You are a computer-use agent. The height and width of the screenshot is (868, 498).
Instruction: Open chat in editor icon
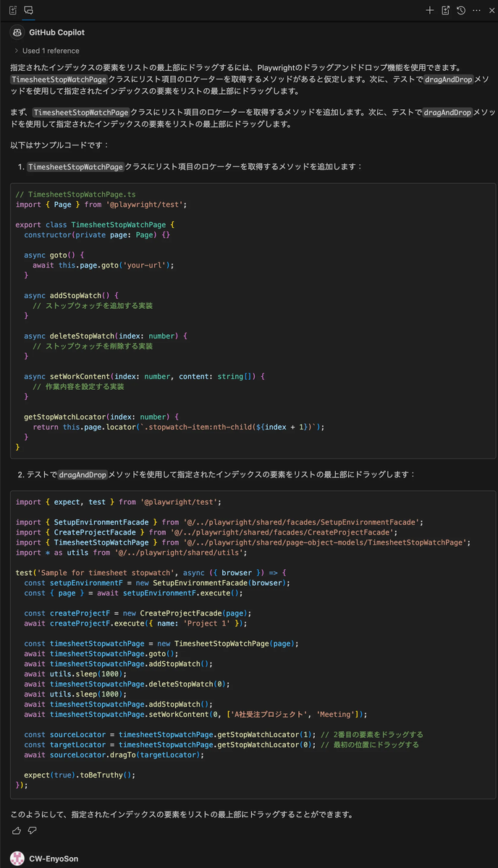(x=445, y=10)
